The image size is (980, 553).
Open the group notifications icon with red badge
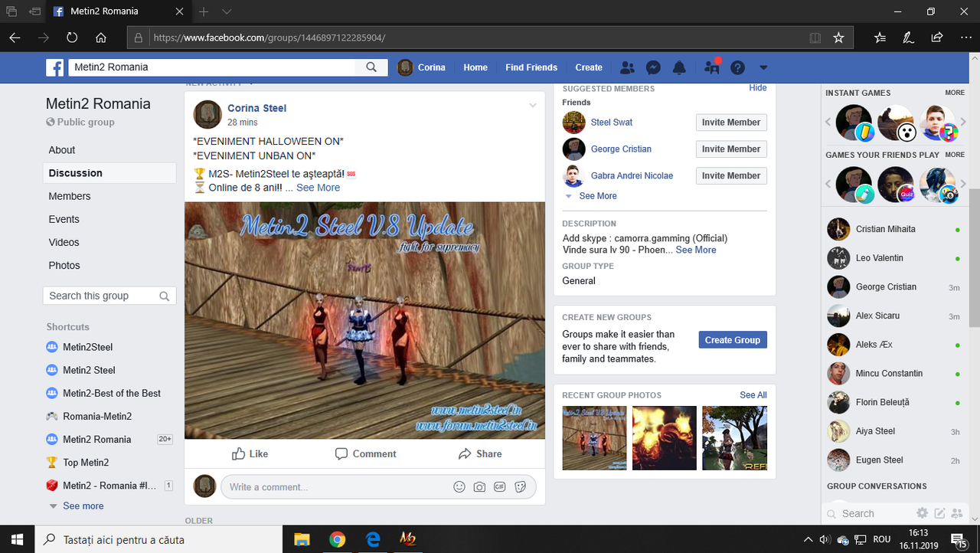point(711,67)
